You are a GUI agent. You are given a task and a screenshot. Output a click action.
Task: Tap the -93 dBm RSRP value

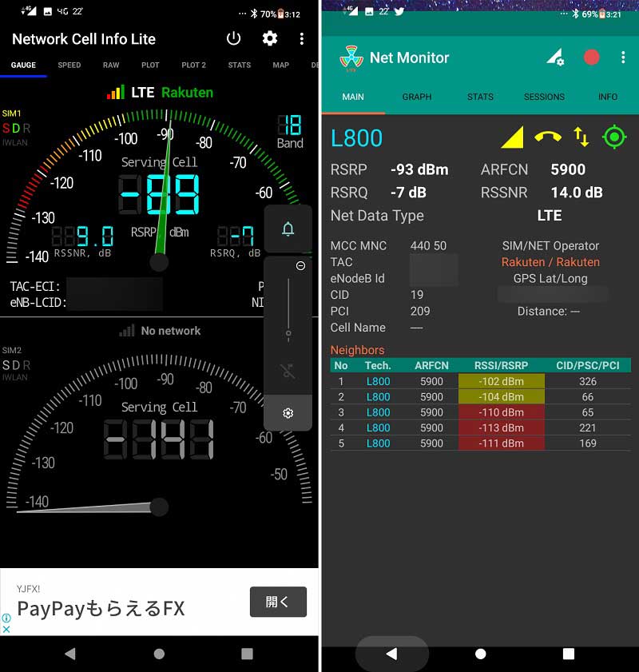tap(419, 169)
